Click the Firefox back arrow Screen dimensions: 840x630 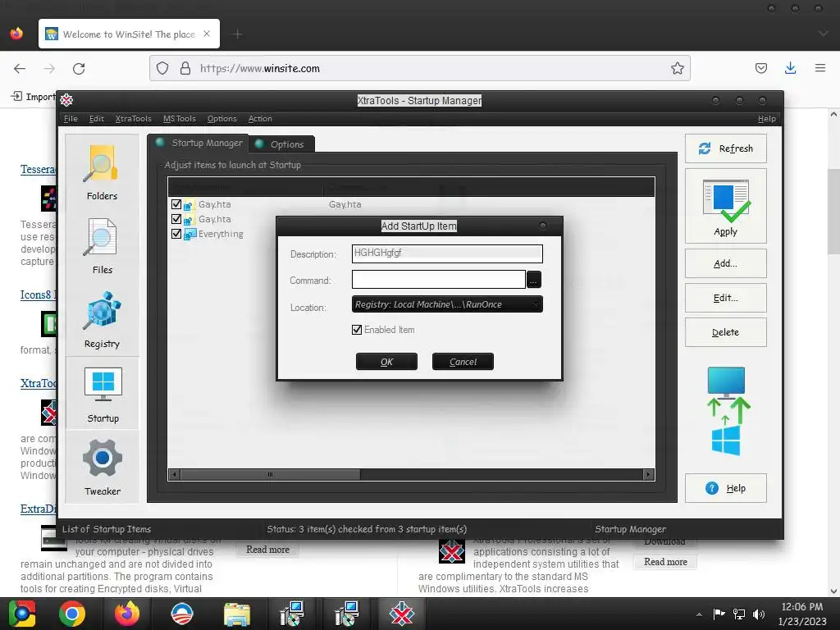(20, 69)
